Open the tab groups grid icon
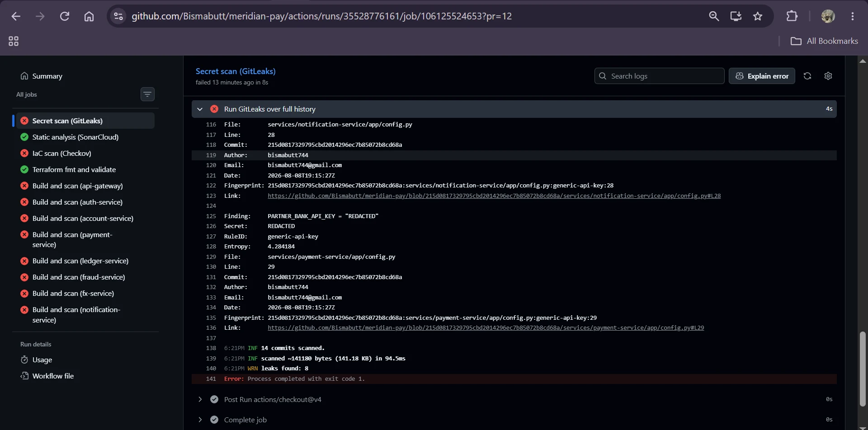The height and width of the screenshot is (430, 868). click(14, 41)
